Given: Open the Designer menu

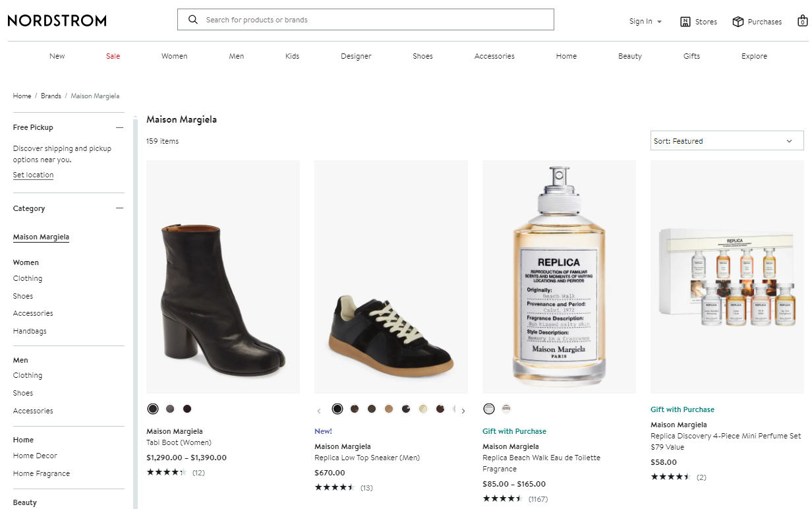Looking at the screenshot, I should click(356, 56).
